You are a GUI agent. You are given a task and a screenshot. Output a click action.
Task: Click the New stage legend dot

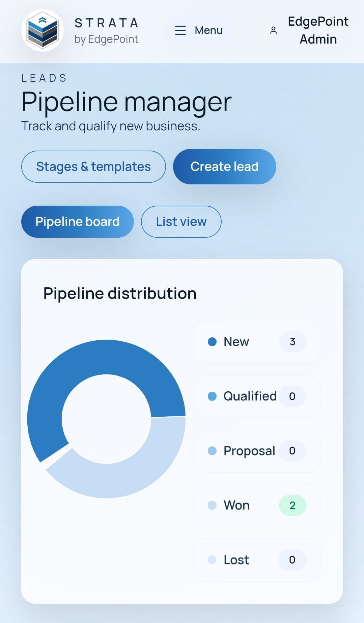[x=212, y=342]
